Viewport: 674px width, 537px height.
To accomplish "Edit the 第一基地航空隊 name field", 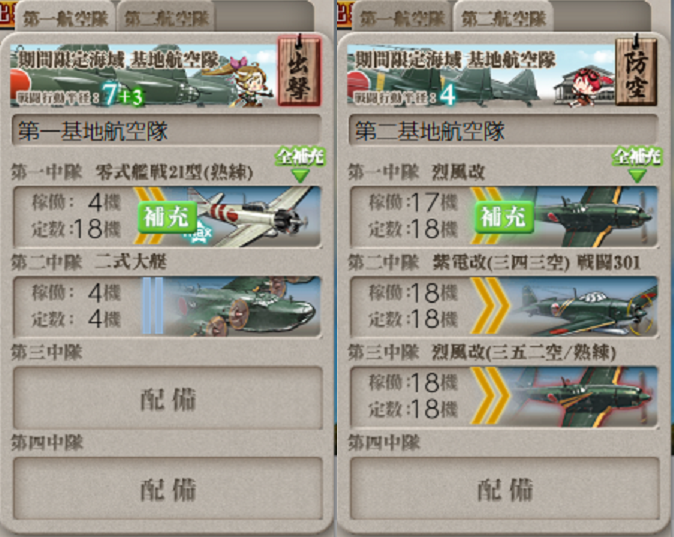I will (x=167, y=130).
